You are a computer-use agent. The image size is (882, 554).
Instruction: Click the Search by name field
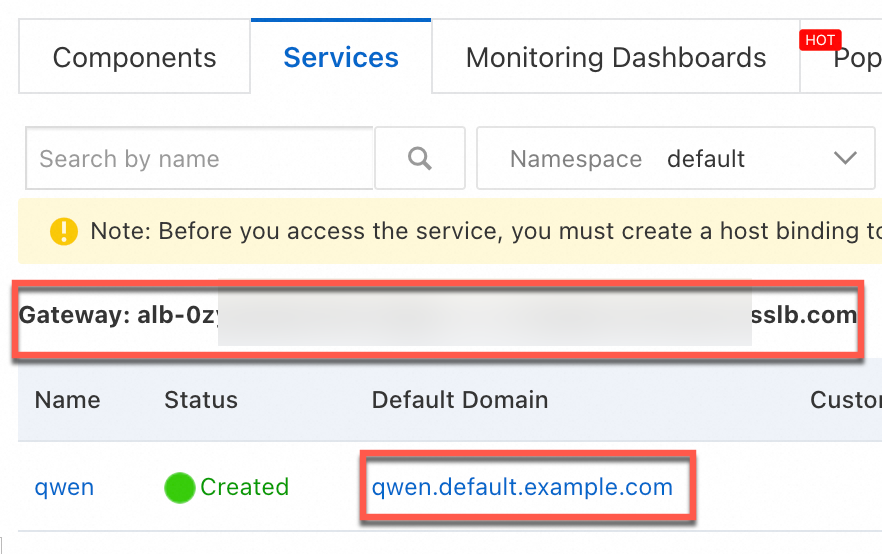pos(200,159)
